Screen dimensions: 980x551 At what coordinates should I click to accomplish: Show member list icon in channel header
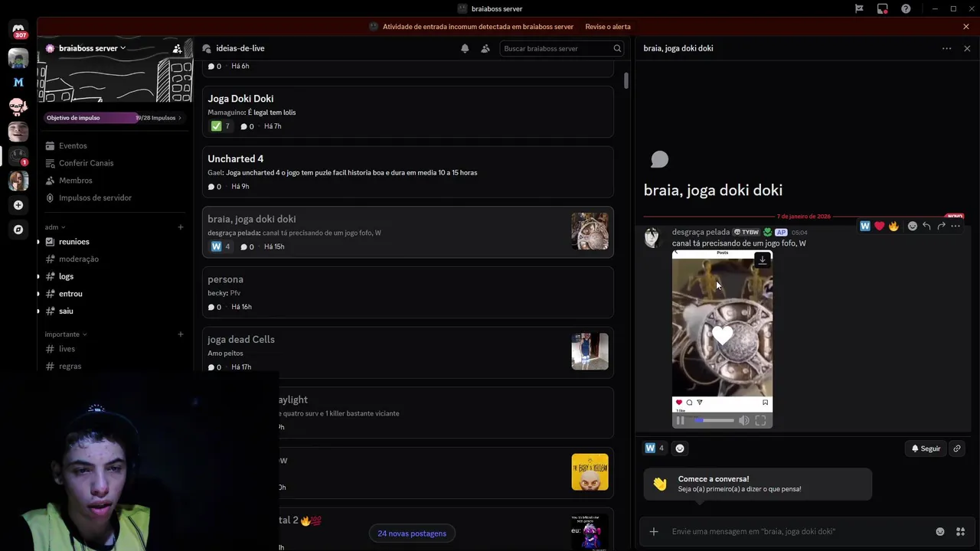485,48
